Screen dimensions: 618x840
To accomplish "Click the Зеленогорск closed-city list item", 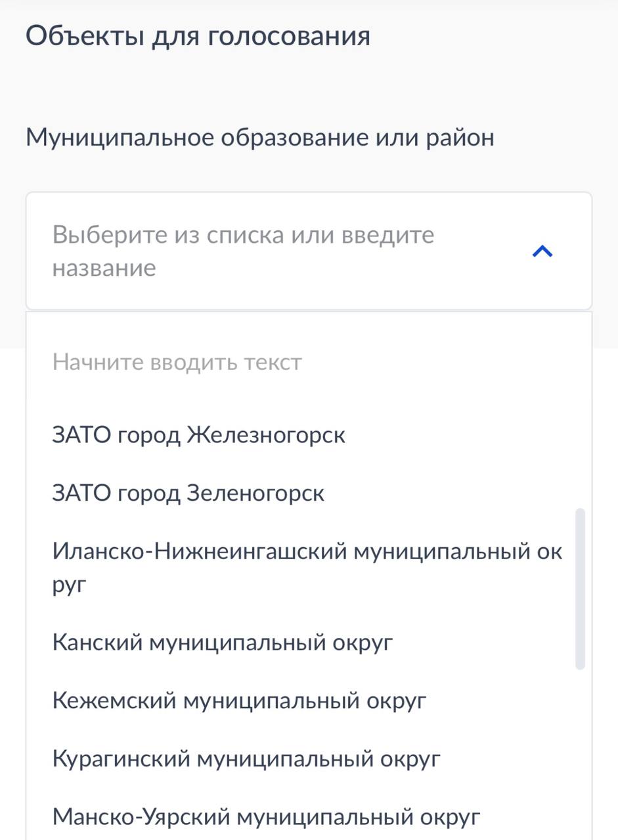I will coord(188,493).
